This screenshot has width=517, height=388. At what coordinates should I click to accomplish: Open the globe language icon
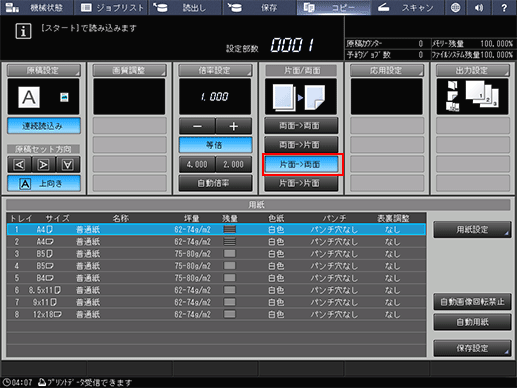pos(455,8)
